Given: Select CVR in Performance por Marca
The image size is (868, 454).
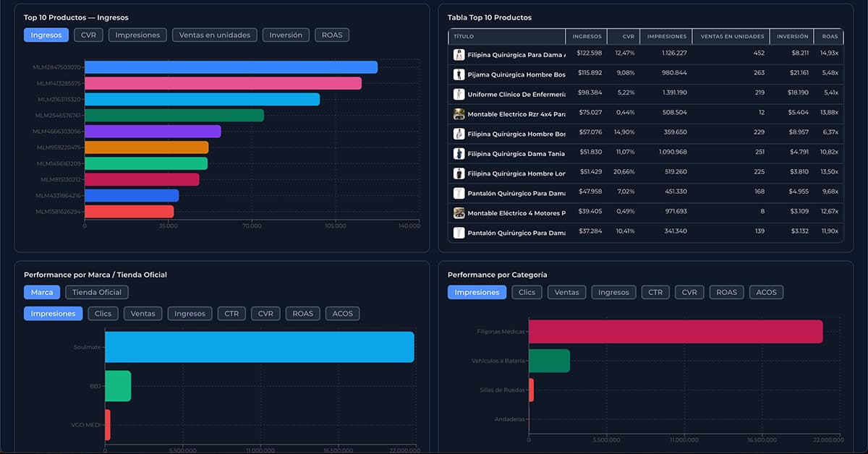Looking at the screenshot, I should (x=265, y=314).
